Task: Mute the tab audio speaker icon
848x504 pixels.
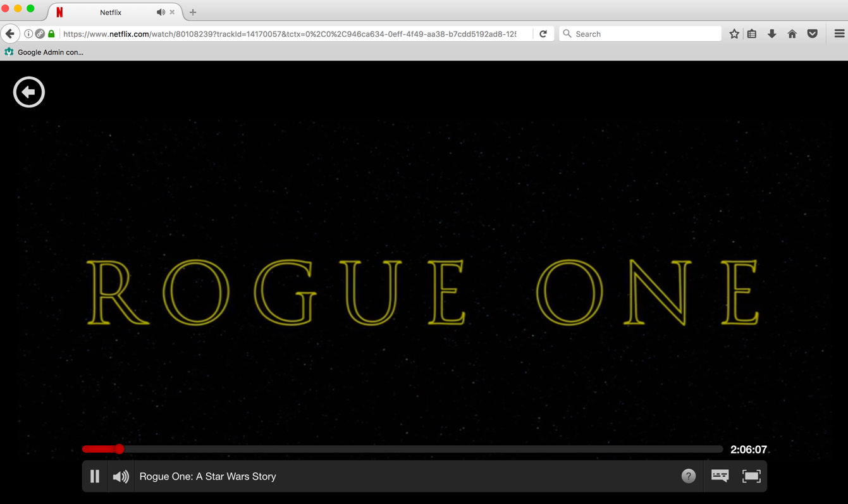Action: point(161,12)
